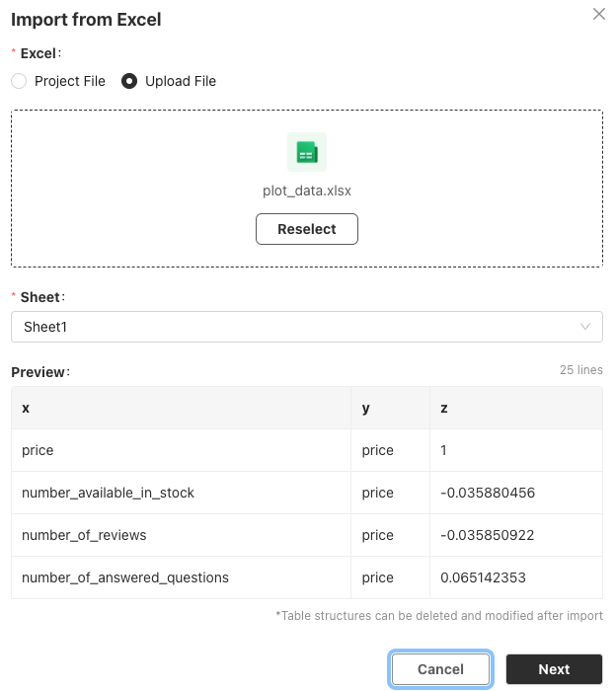Click the green spreadsheet file icon
The image size is (616, 691).
pos(307,152)
